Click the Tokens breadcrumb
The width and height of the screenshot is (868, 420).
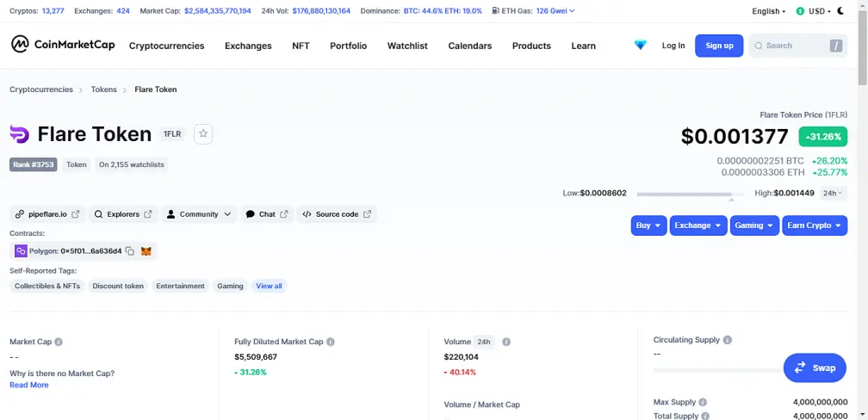[x=104, y=90]
